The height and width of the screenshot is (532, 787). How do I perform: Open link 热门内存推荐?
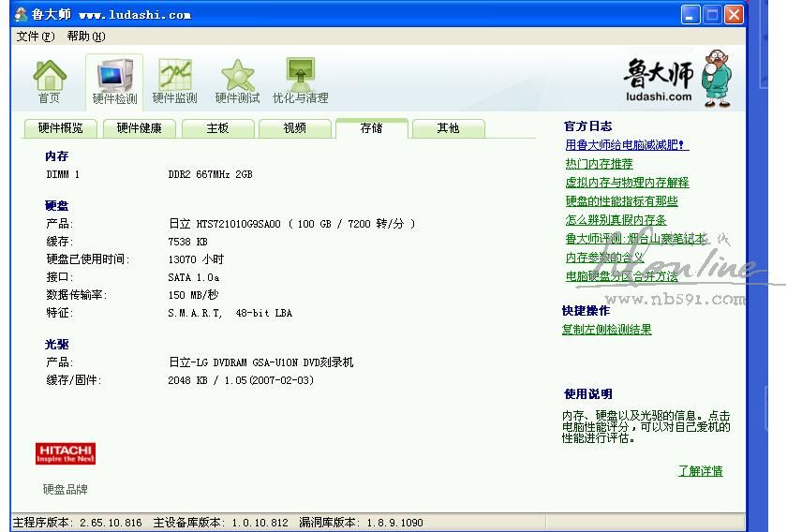coord(599,164)
